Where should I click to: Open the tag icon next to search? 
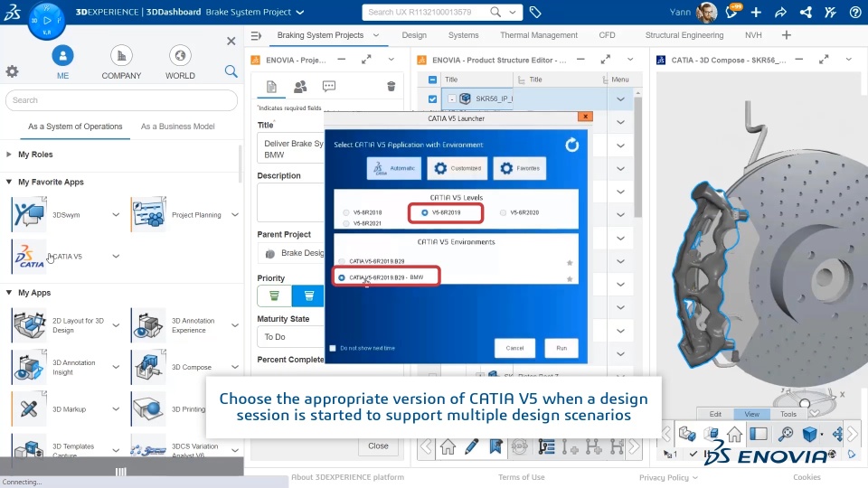534,12
